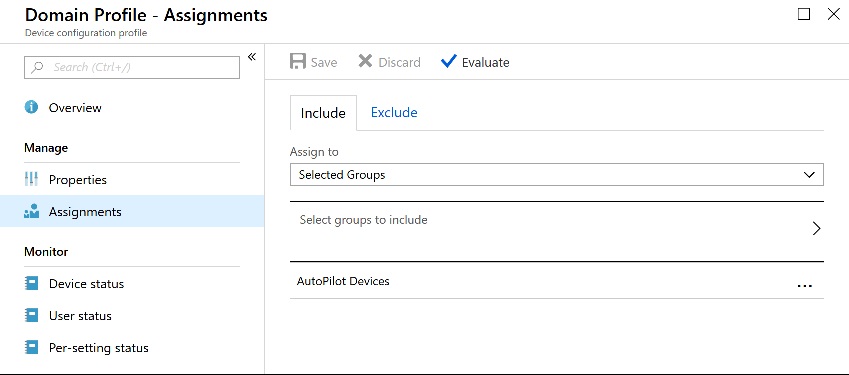Screen dimensions: 849x375
Task: Expand Select groups to include chevron
Action: (817, 228)
